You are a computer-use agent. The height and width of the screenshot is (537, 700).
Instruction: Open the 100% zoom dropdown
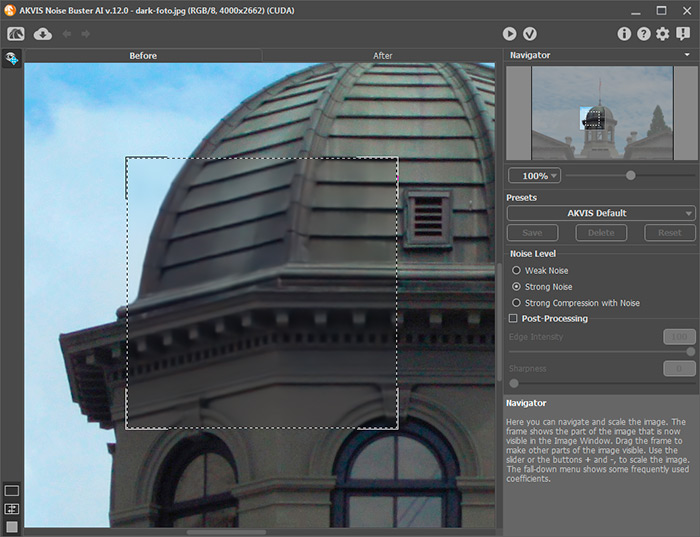pyautogui.click(x=534, y=176)
